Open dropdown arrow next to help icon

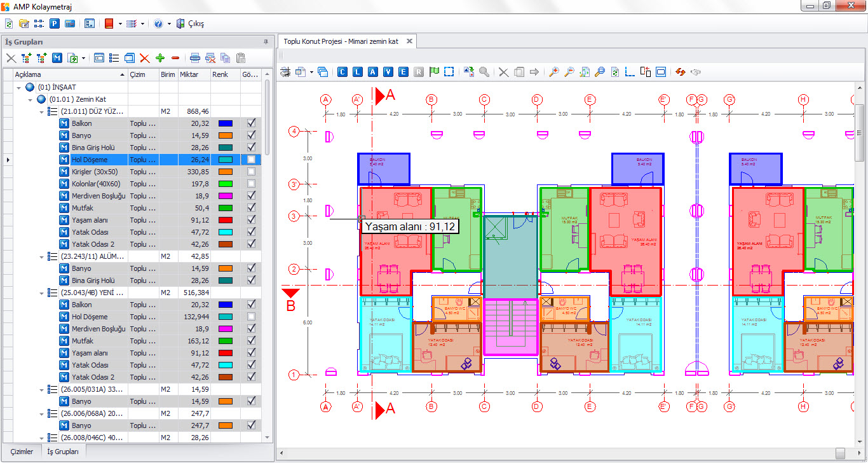[169, 24]
